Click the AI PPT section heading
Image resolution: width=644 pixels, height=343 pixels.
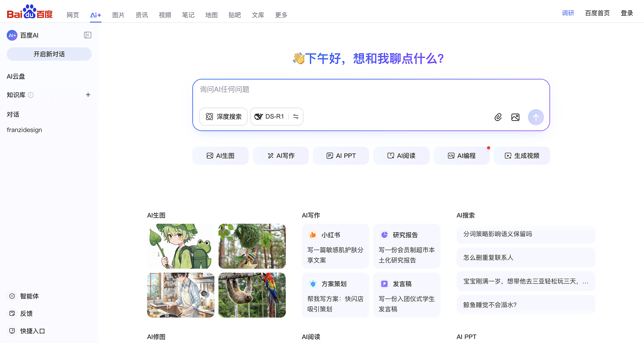pyautogui.click(x=466, y=337)
